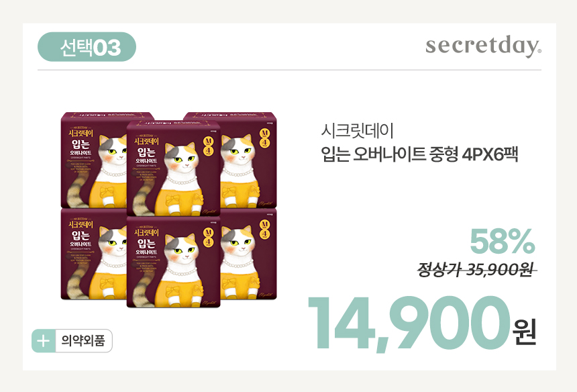
Task: Click the 선택03 option badge
Action: (x=87, y=47)
